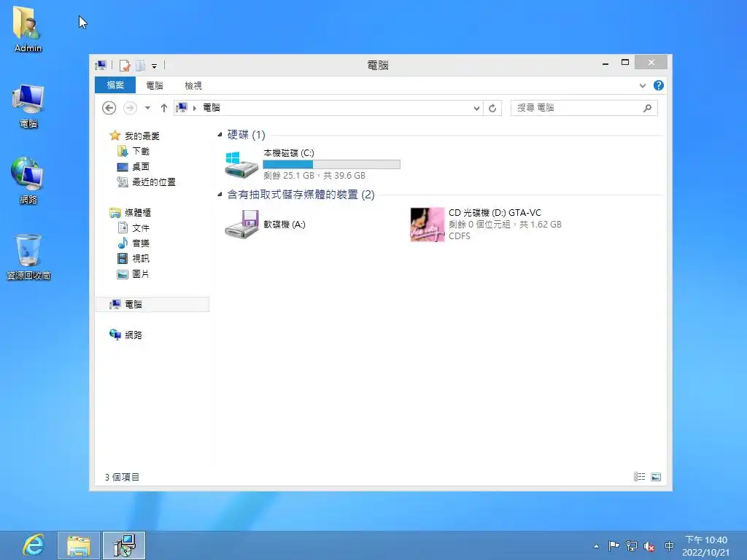The image size is (747, 560).
Task: Open the clock showing 下午 10:40
Action: tap(705, 545)
